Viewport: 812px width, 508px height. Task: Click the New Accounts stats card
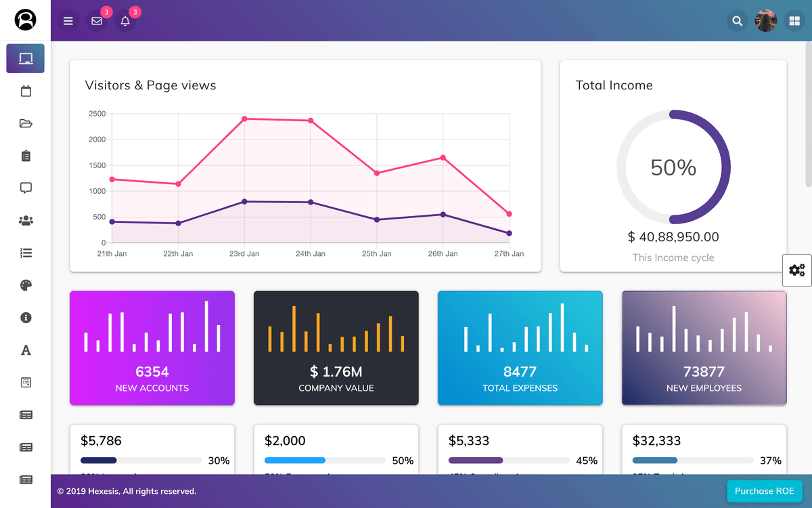tap(152, 348)
